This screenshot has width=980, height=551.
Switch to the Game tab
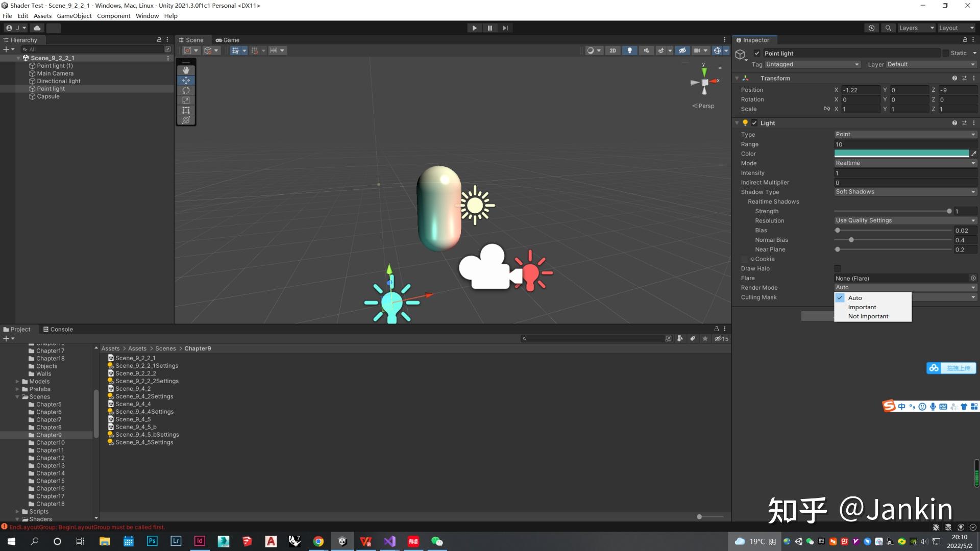pos(228,40)
